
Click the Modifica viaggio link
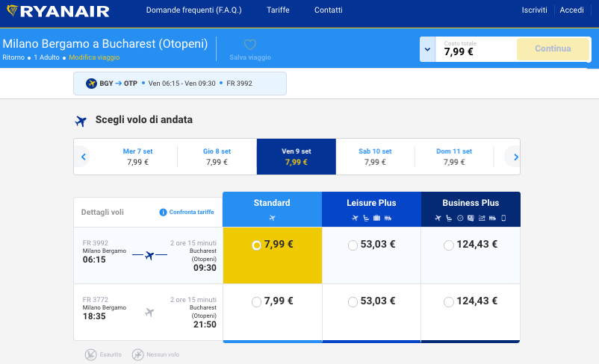(x=94, y=57)
